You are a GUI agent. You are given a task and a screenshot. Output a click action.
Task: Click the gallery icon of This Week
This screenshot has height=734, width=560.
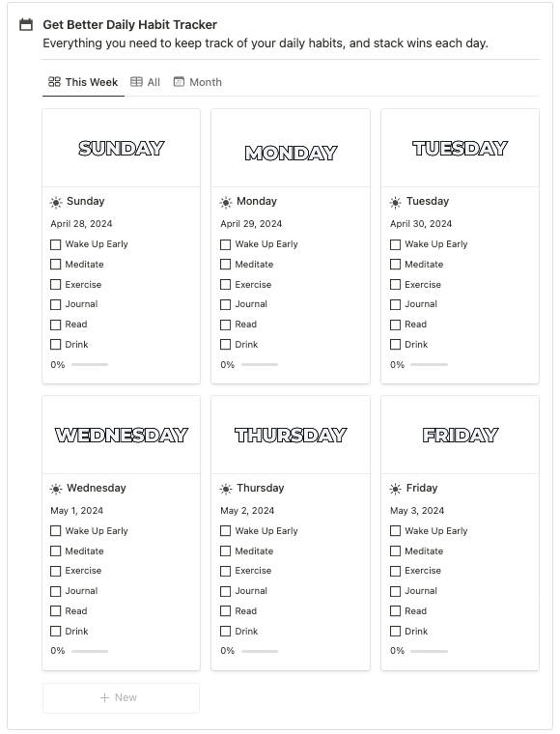[54, 82]
